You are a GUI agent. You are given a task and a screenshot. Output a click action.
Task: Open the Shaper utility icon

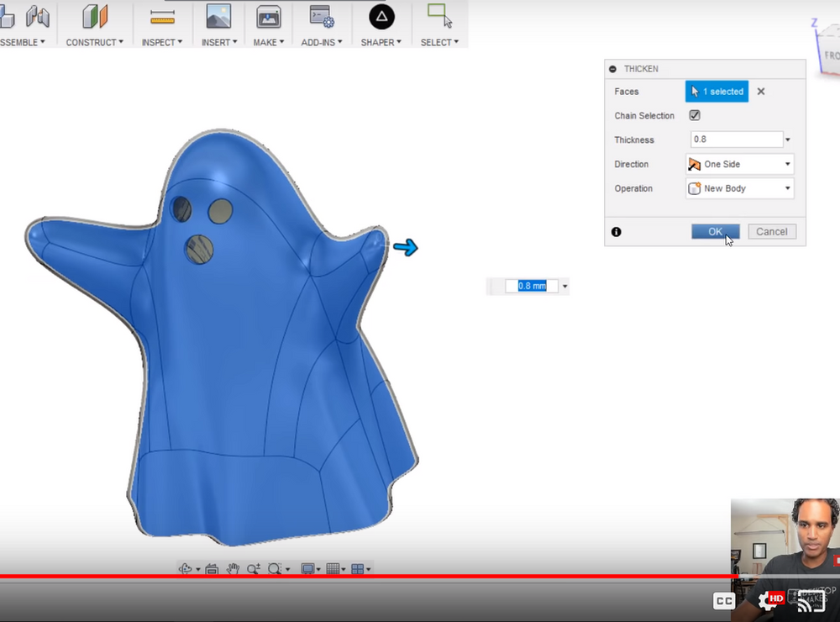[381, 17]
